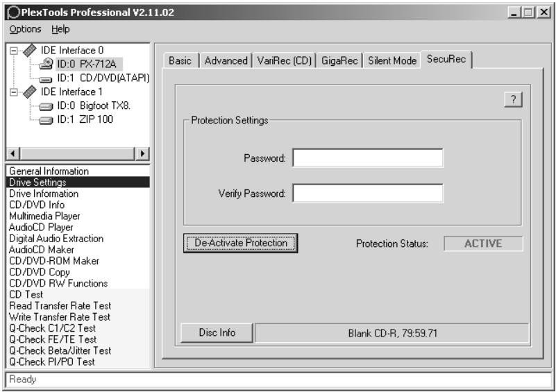Image resolution: width=556 pixels, height=392 pixels.
Task: Click the CD/DVD(ATAPI) drive icon
Action: (x=46, y=79)
